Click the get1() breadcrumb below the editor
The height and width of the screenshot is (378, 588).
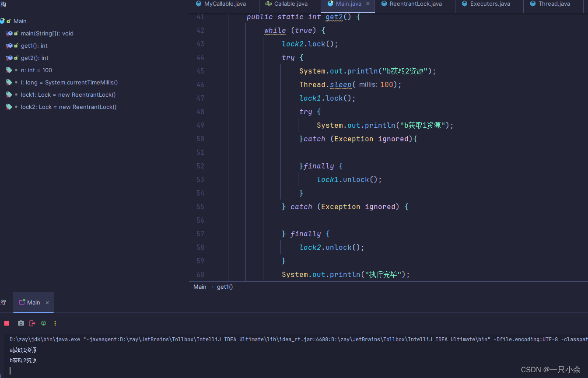click(225, 287)
